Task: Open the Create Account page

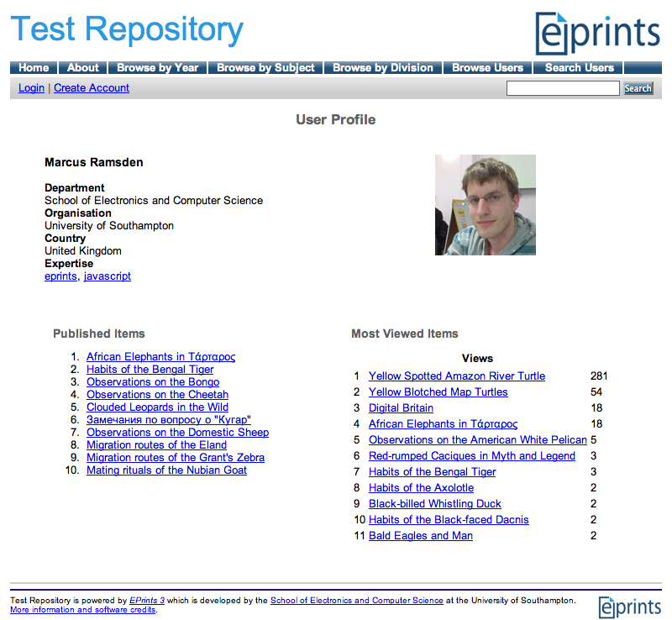Action: (91, 87)
